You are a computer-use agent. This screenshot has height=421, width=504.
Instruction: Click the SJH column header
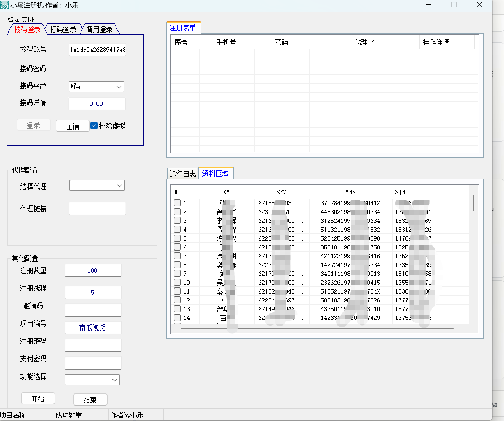430,192
